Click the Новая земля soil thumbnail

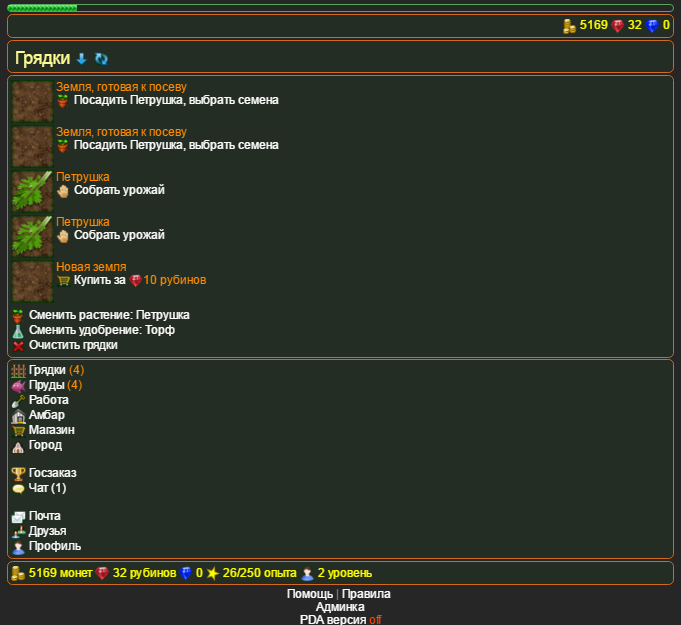(x=32, y=281)
